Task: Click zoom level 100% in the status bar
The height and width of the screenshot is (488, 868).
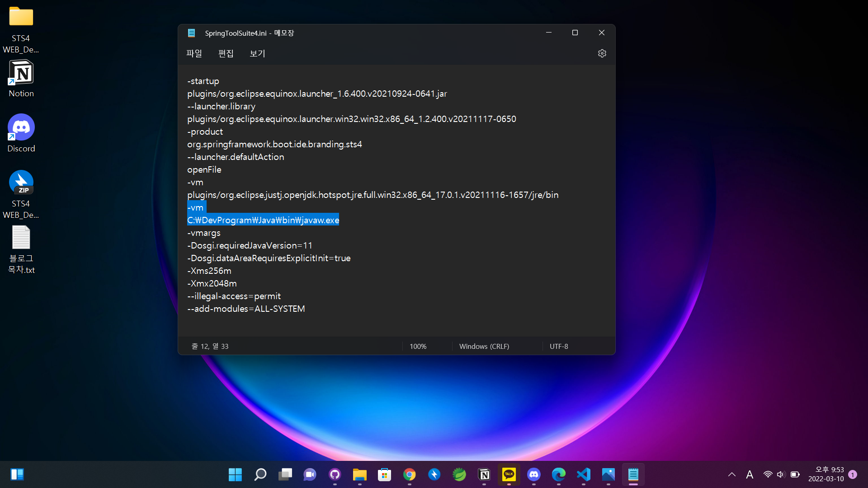Action: (x=418, y=346)
